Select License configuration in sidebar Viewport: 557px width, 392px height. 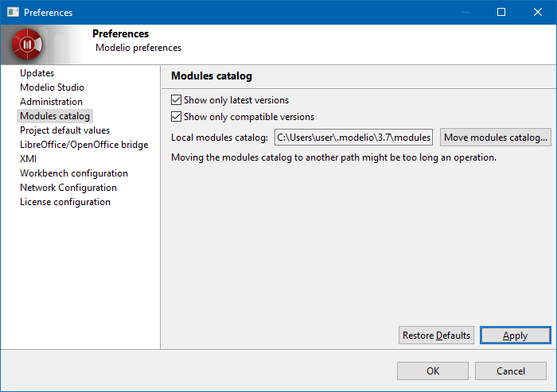(x=64, y=202)
